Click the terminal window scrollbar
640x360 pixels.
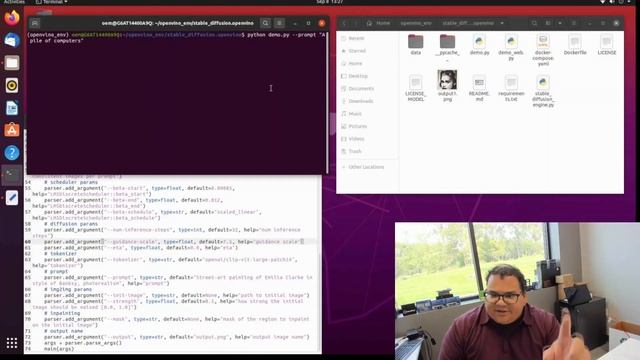tap(327, 102)
